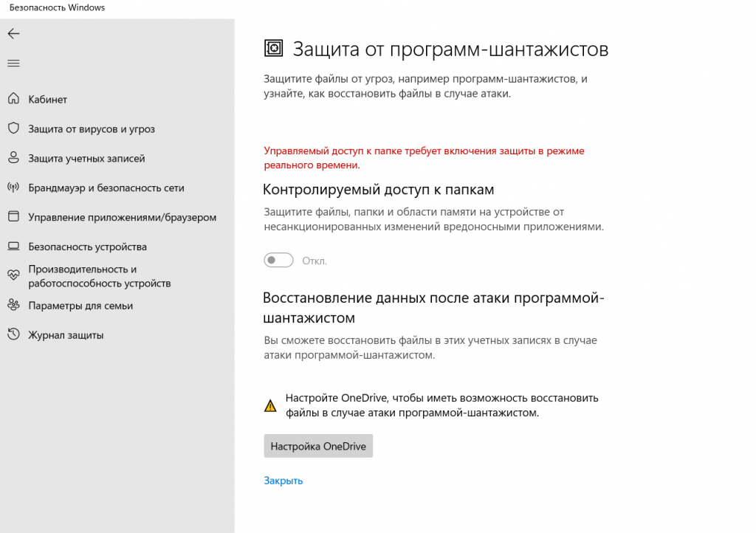Toggle the controlled folder access switch

(x=278, y=261)
